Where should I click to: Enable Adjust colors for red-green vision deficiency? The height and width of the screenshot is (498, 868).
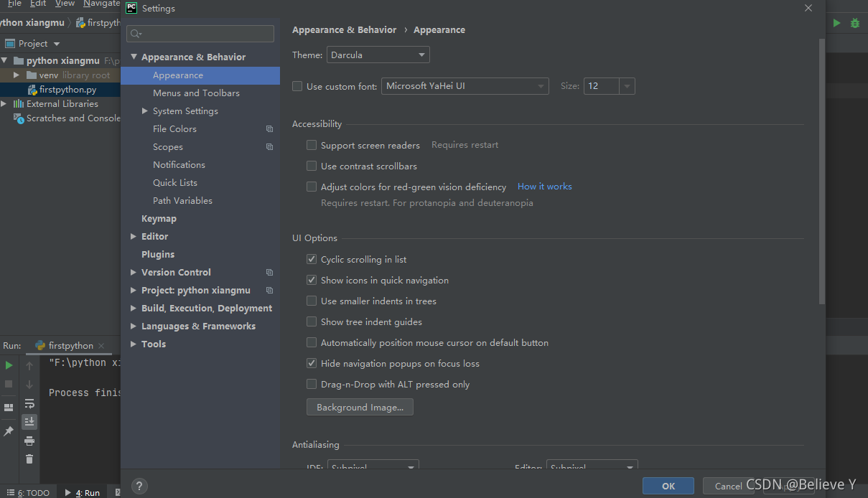click(x=312, y=187)
